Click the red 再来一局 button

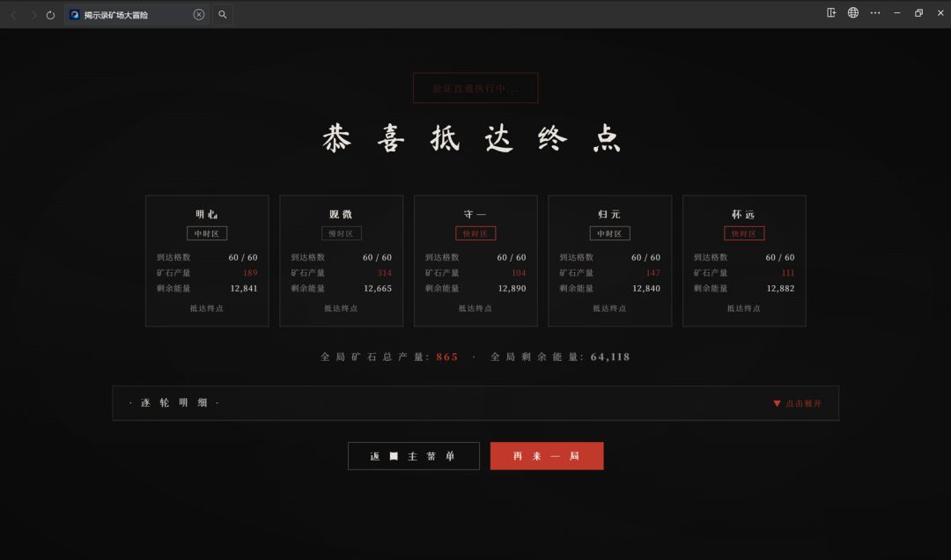pos(547,456)
